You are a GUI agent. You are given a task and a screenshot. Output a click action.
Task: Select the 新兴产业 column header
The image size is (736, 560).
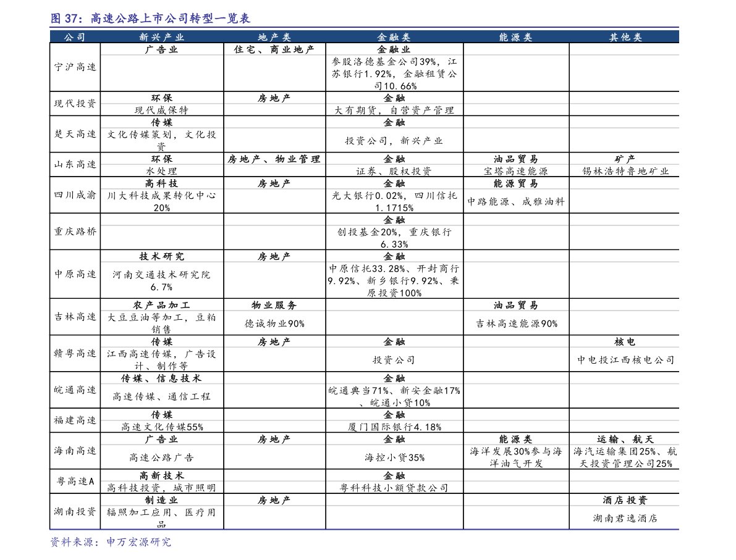(x=162, y=37)
